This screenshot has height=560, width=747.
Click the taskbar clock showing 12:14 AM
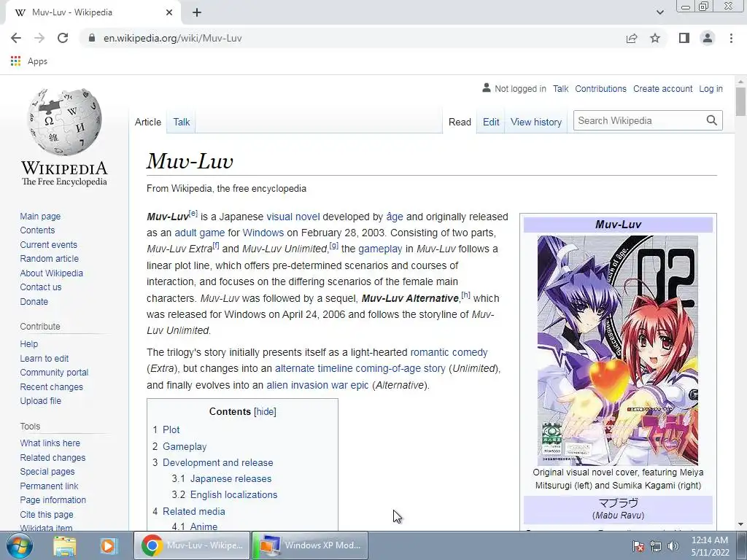tap(709, 546)
